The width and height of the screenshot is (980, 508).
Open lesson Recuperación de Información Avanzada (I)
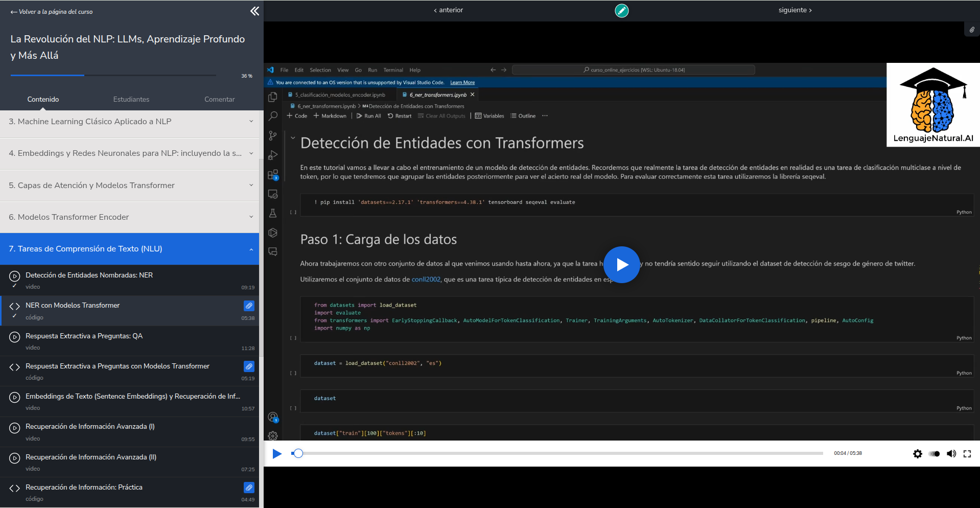click(x=130, y=432)
